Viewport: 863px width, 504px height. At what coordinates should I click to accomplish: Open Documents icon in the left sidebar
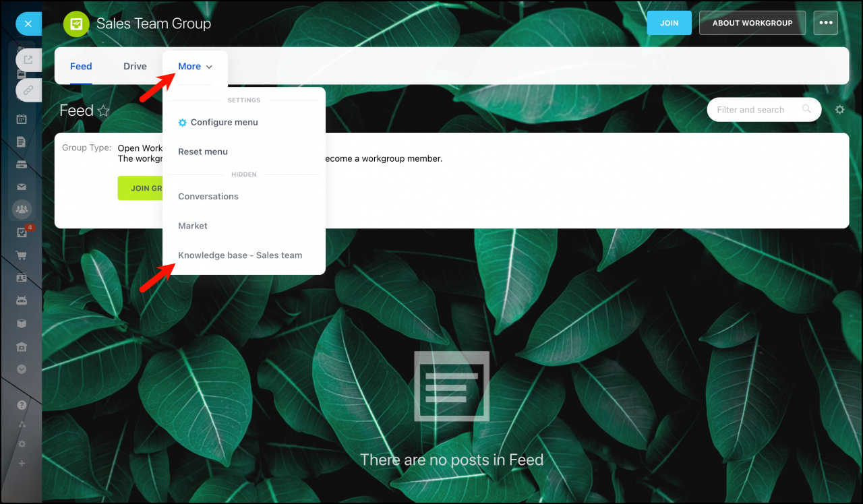click(x=22, y=141)
